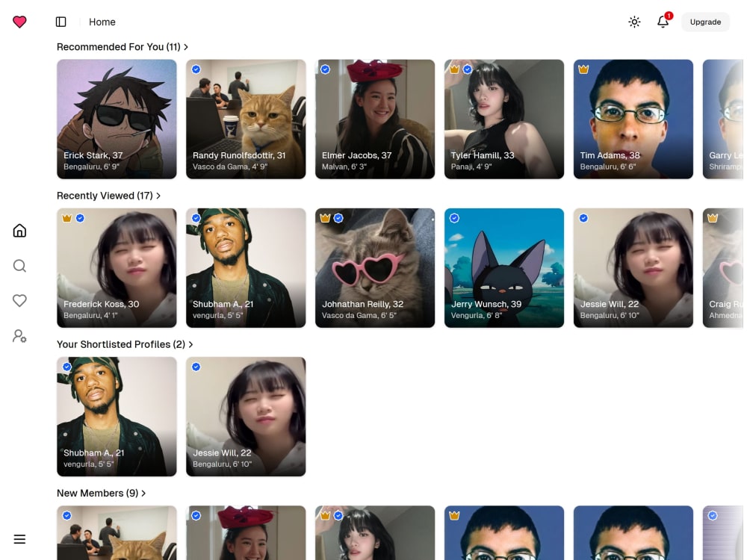
Task: Expand New Members section chevron
Action: (x=143, y=494)
